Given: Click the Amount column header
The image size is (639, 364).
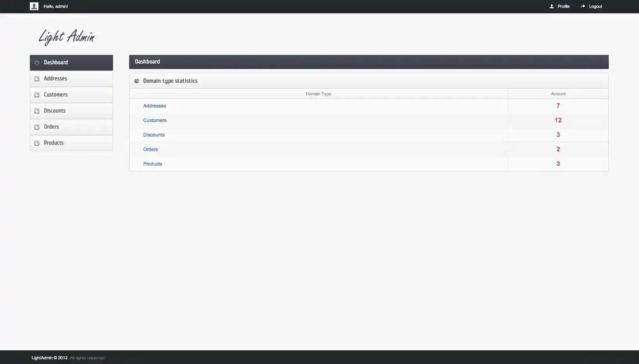Looking at the screenshot, I should click(558, 94).
